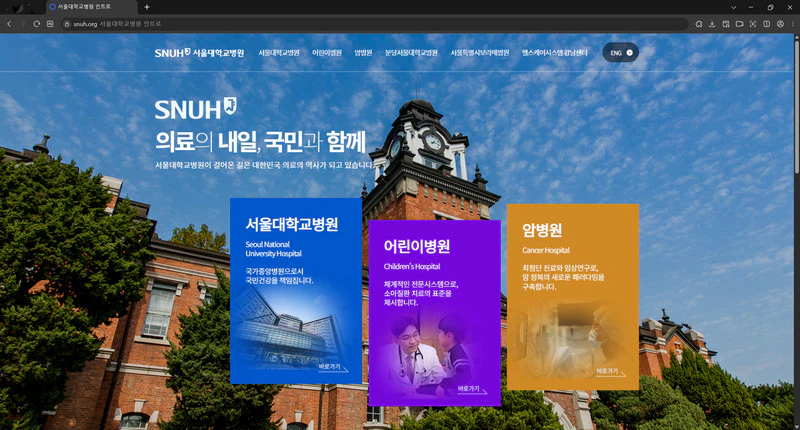Click the arrow icon inside ENG button

click(630, 53)
